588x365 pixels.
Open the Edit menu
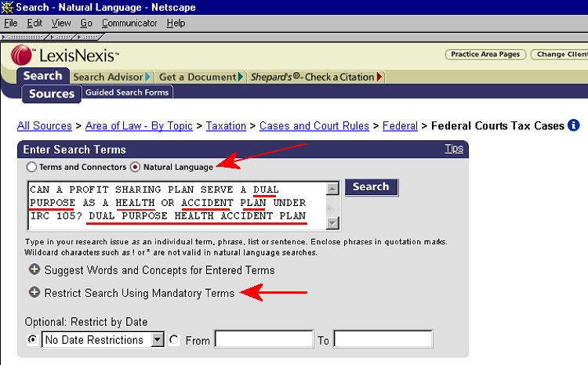click(34, 23)
